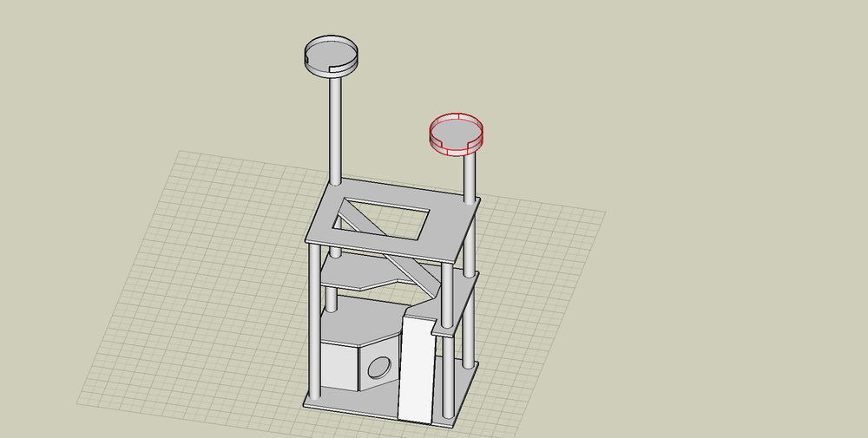The height and width of the screenshot is (438, 868).
Task: Click the round entry hole in the box
Action: coord(379,367)
